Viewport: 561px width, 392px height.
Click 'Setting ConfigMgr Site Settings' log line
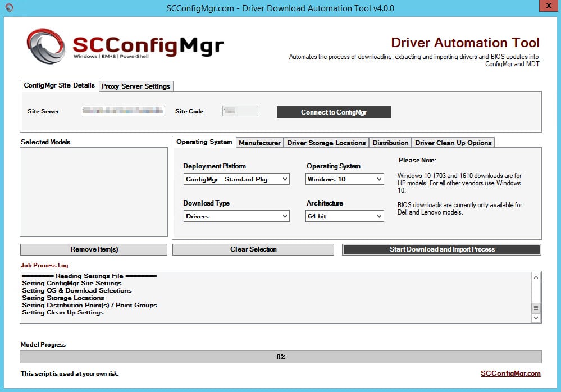pyautogui.click(x=72, y=283)
